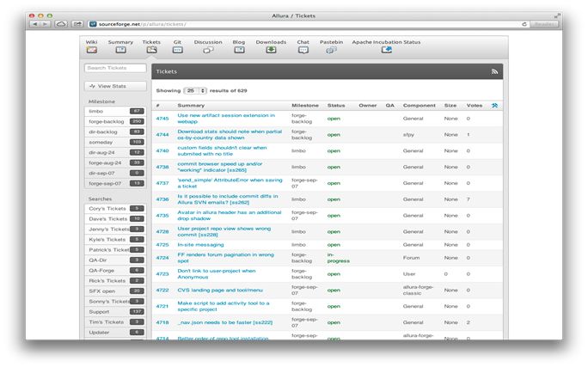Open Tim's Tickets saved search
Viewport: 588px width, 367px height.
point(114,321)
